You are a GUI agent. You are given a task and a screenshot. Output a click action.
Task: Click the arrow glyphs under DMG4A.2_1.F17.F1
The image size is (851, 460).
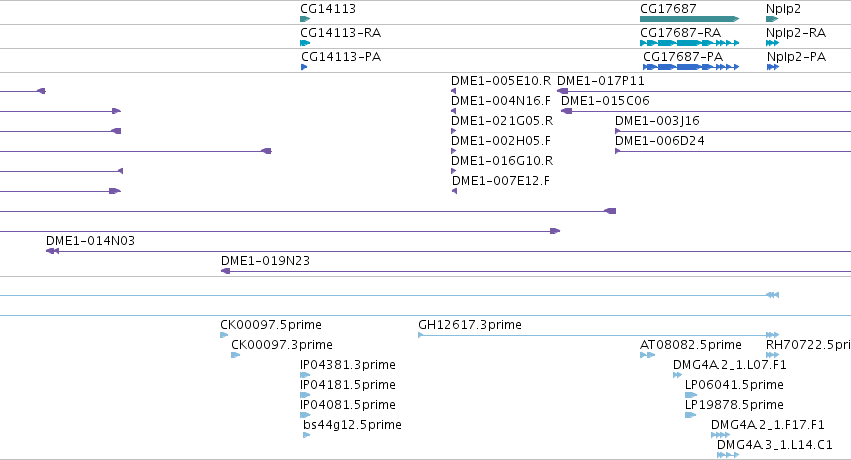coord(720,435)
